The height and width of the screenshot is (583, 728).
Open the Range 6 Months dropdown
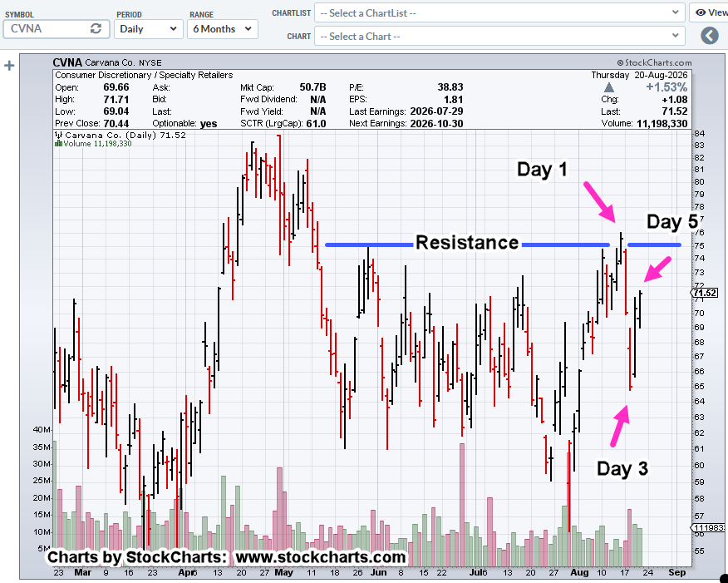(223, 29)
